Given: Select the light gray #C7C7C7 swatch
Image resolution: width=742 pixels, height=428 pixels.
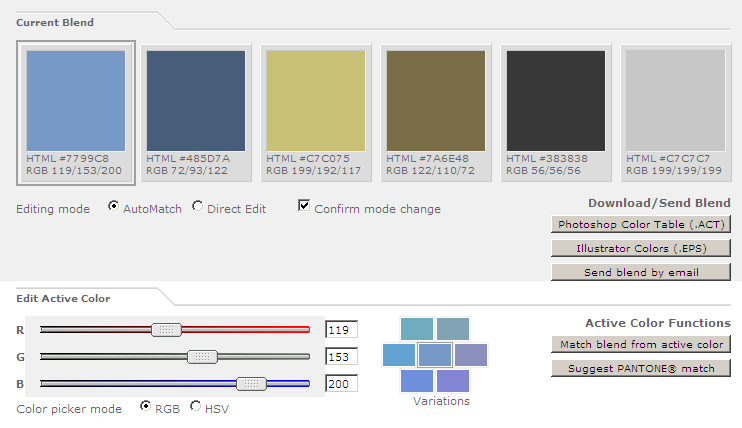Looking at the screenshot, I should pos(676,101).
